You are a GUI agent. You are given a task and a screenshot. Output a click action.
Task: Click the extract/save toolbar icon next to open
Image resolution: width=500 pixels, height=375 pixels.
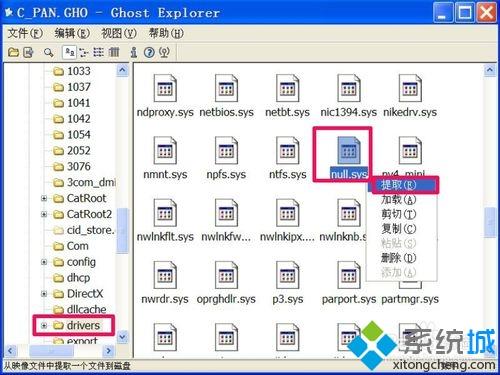tap(28, 52)
